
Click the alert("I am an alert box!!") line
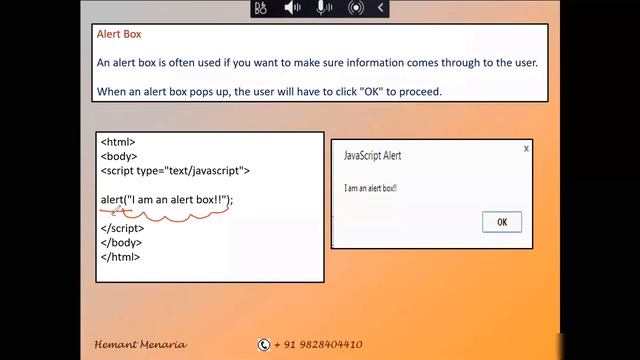[167, 200]
